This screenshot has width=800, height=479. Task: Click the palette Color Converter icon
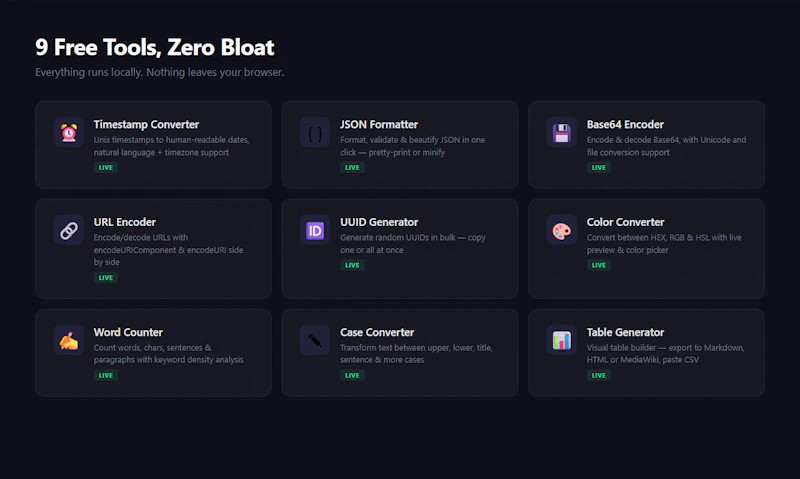click(x=562, y=230)
